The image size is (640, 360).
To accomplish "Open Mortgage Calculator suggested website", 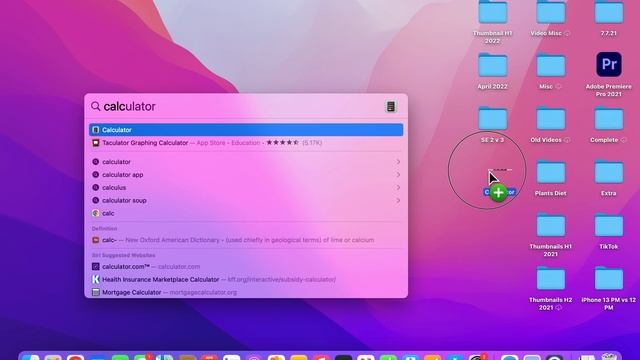I will pyautogui.click(x=246, y=292).
